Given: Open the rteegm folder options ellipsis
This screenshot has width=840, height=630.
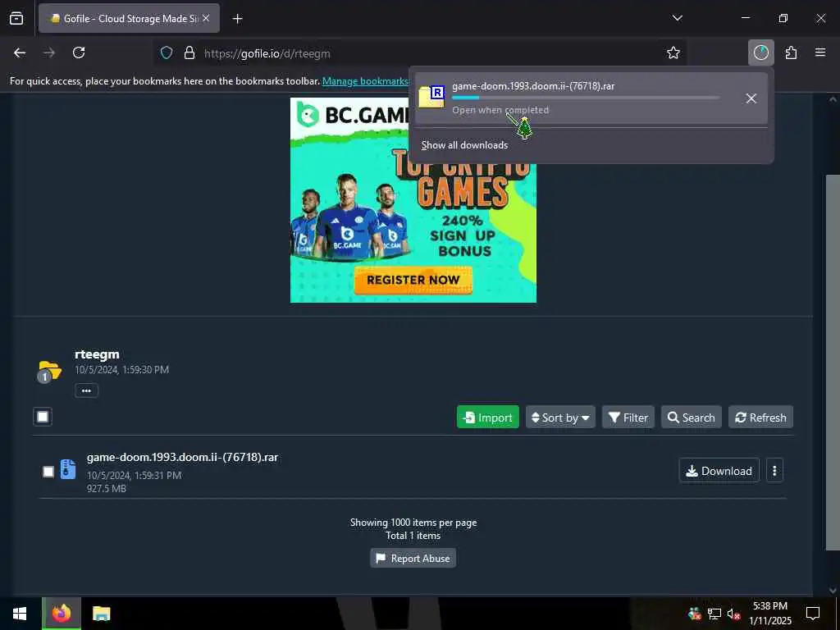Looking at the screenshot, I should [86, 390].
